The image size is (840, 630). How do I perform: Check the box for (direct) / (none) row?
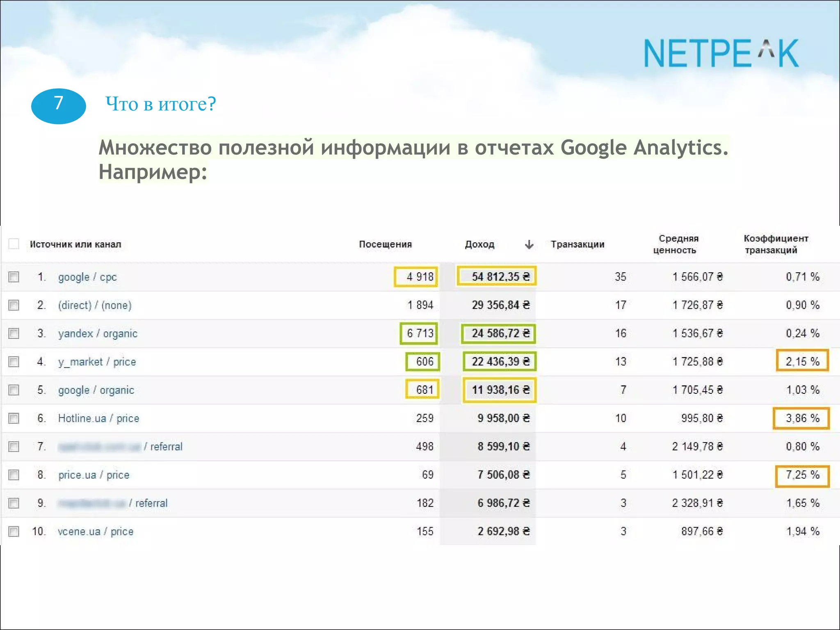click(x=14, y=305)
